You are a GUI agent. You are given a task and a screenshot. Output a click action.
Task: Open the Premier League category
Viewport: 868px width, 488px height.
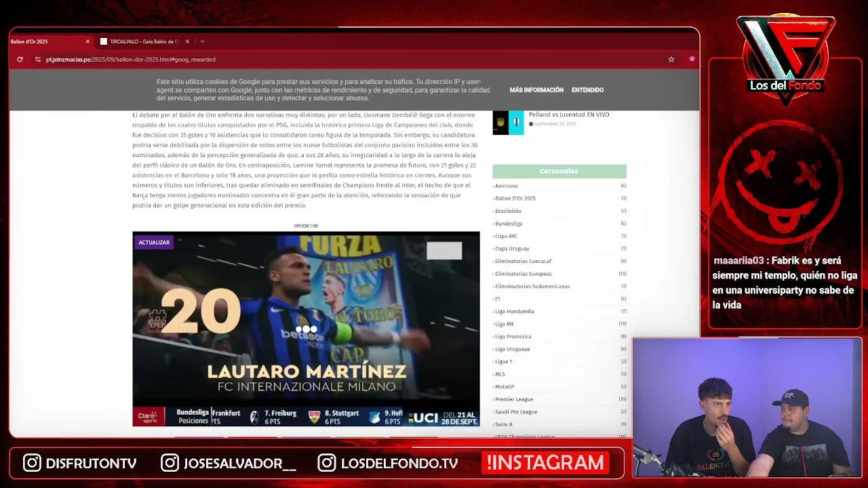(x=514, y=399)
